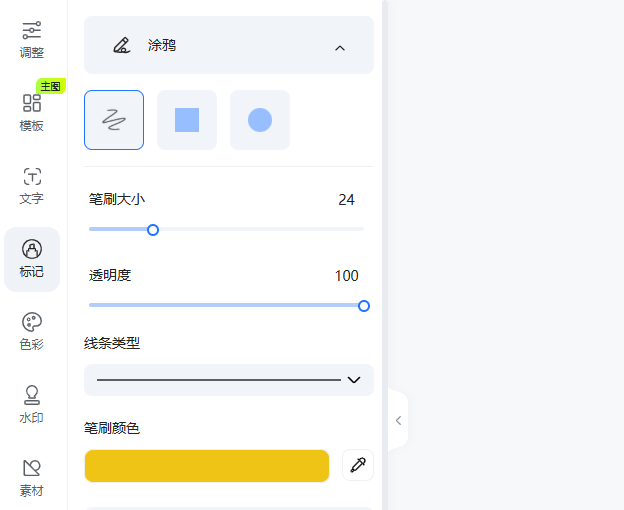The height and width of the screenshot is (510, 624).
Task: Select the circle shape brush mode
Action: (x=260, y=120)
